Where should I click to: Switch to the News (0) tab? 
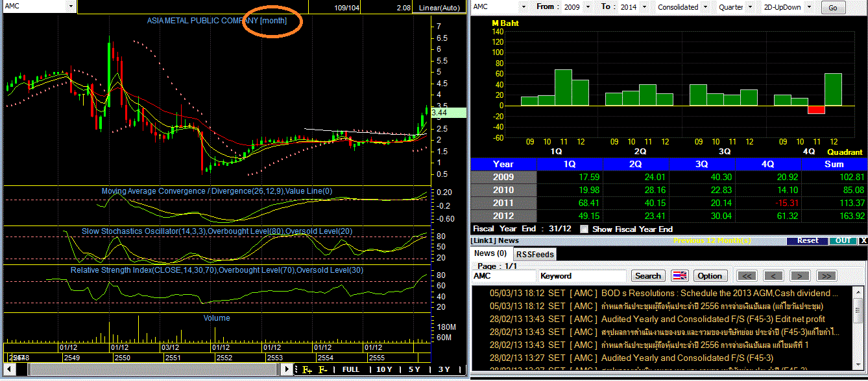(490, 253)
